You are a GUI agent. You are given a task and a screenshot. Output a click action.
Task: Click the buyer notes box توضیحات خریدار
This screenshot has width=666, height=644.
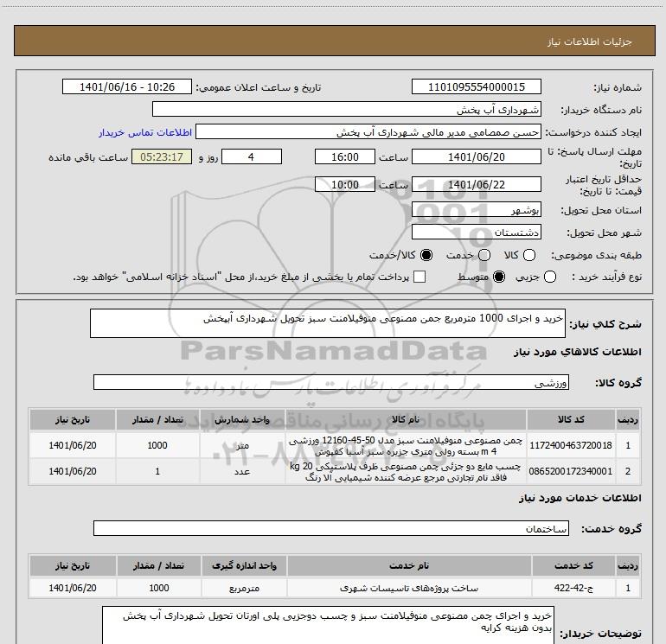(328, 625)
